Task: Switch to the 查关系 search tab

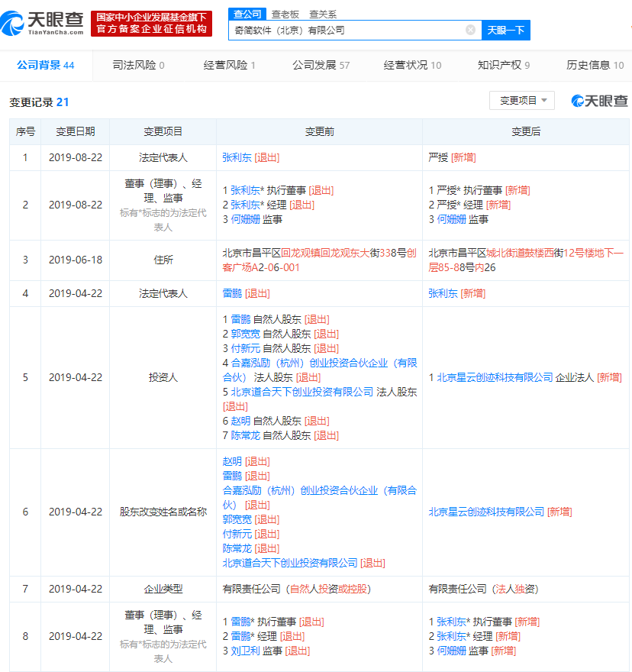Action: (322, 14)
